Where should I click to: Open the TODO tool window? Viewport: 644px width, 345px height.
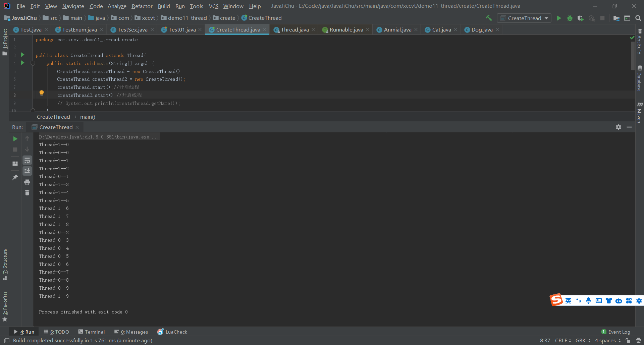(56, 332)
